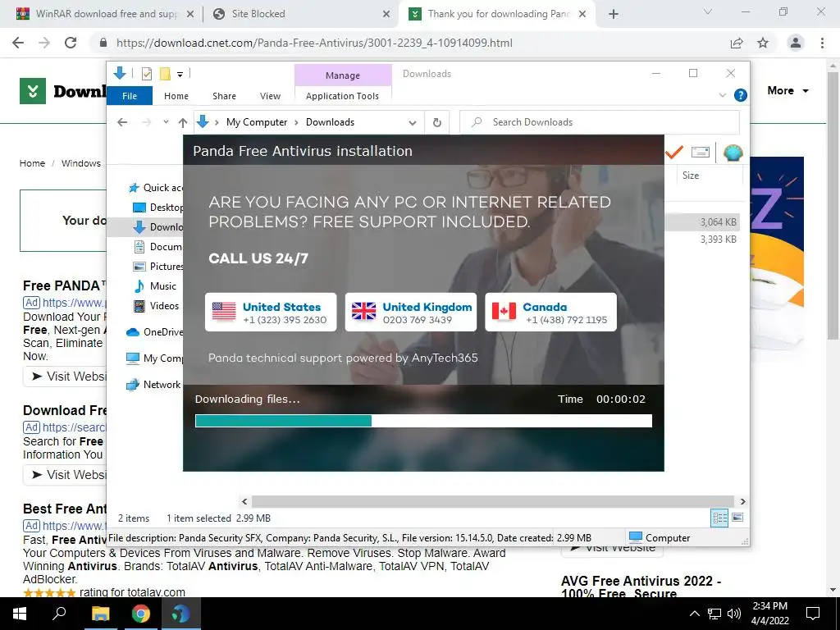Viewport: 840px width, 630px height.
Task: Switch to Details view layout icon
Action: (x=719, y=518)
